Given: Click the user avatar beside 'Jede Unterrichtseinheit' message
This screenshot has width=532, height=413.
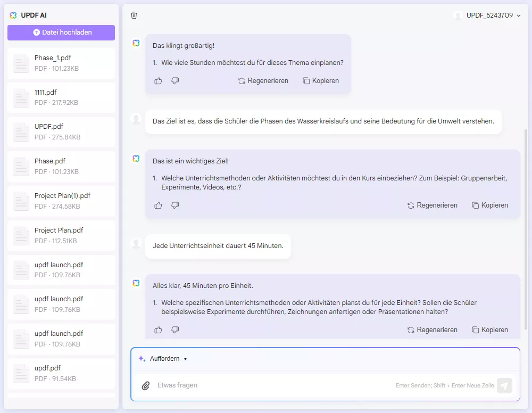Looking at the screenshot, I should 136,243.
